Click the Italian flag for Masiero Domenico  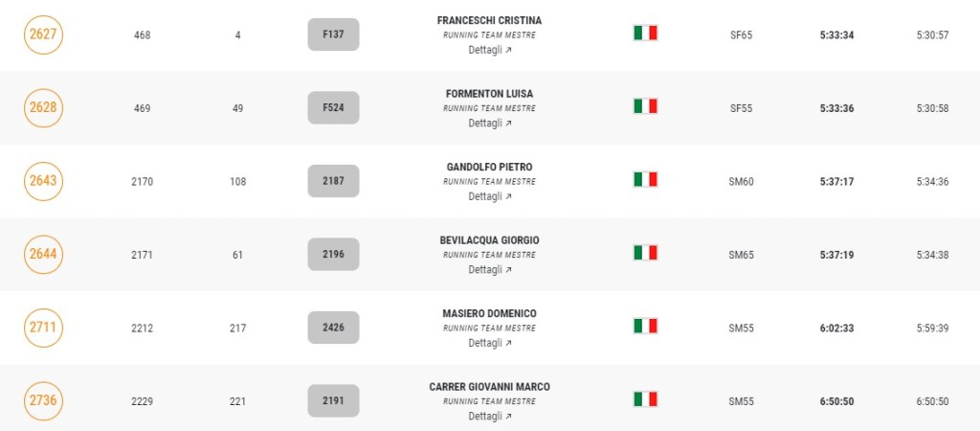coord(645,327)
